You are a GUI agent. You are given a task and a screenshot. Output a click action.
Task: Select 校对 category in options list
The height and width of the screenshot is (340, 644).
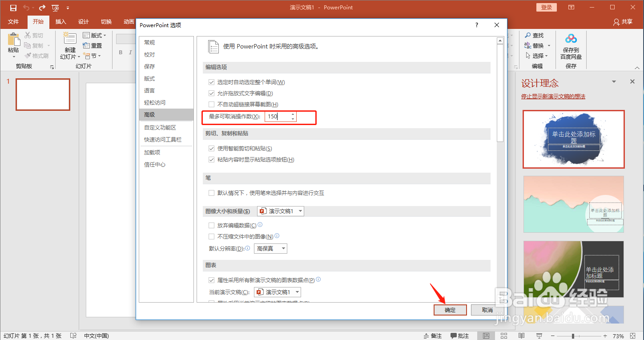tap(166, 54)
